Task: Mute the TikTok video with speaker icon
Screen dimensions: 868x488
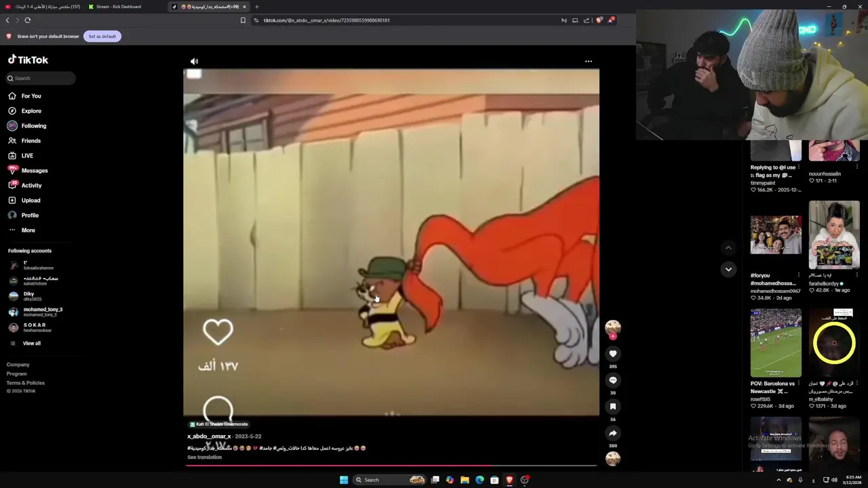Action: 194,61
